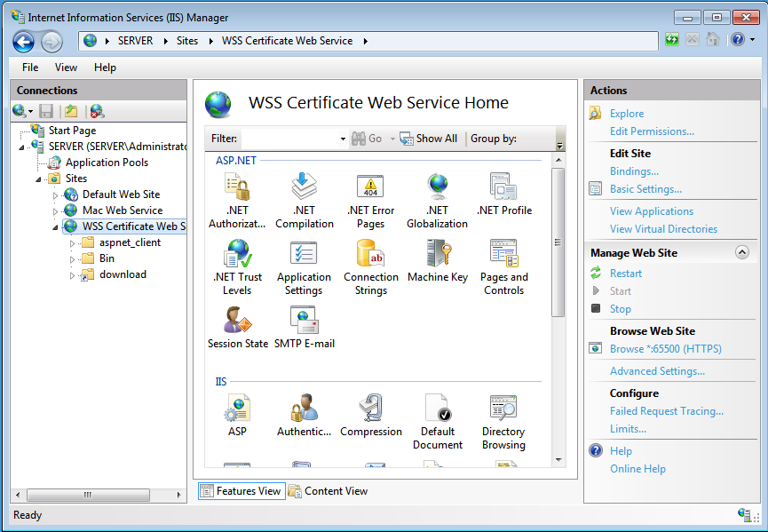The width and height of the screenshot is (768, 532).
Task: Collapse the Manage Web Site section
Action: 742,252
